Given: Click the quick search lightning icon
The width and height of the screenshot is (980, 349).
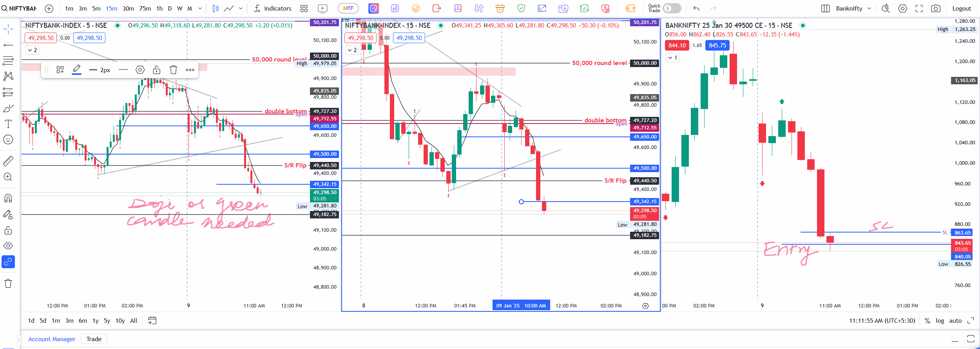Looking at the screenshot, I should click(x=886, y=9).
